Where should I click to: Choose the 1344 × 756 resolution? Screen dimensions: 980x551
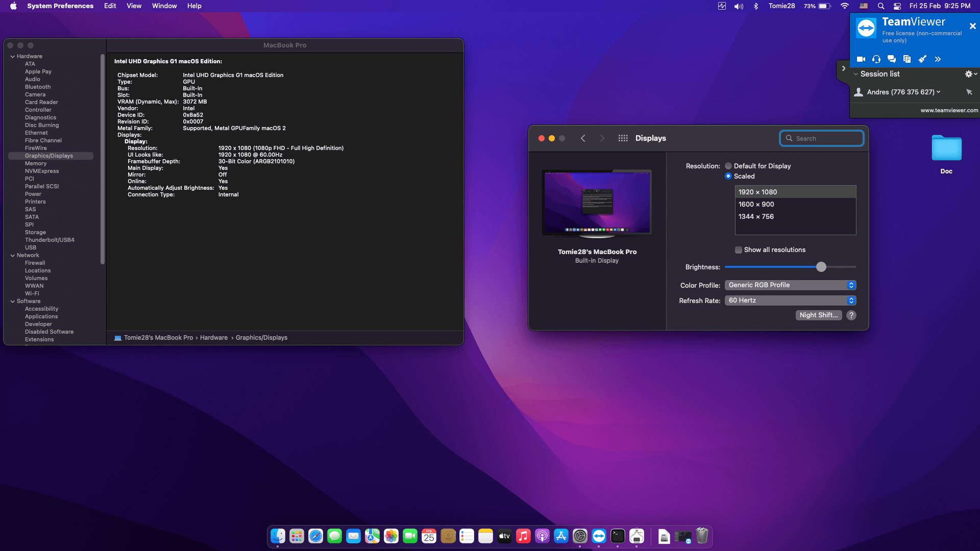point(795,217)
